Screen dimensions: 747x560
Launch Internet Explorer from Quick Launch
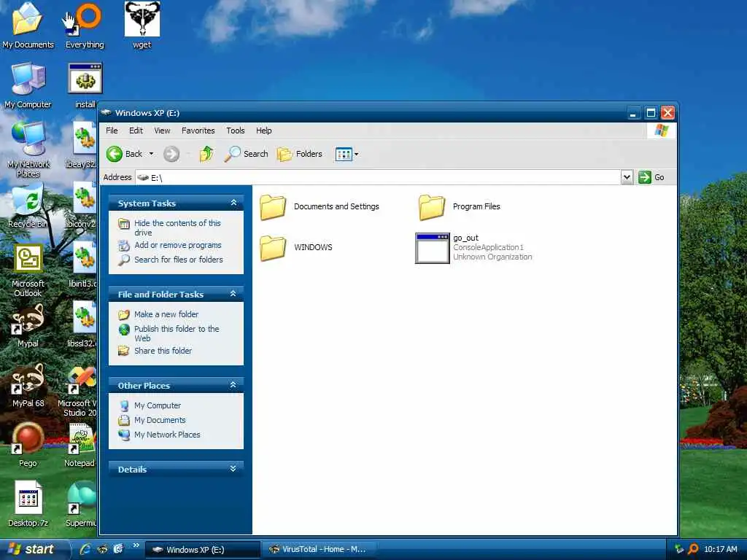85,549
